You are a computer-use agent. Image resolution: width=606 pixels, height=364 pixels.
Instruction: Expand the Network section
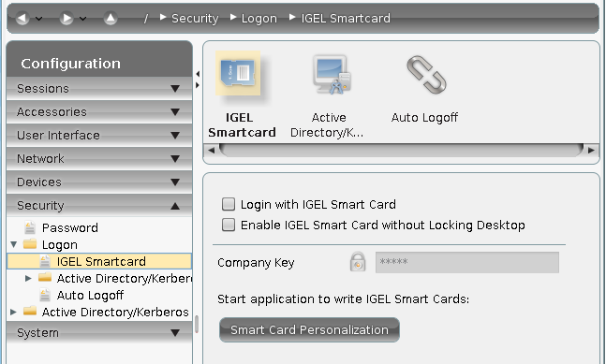[99, 159]
